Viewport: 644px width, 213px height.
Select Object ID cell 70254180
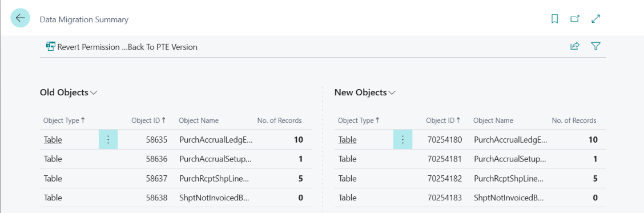coord(445,139)
